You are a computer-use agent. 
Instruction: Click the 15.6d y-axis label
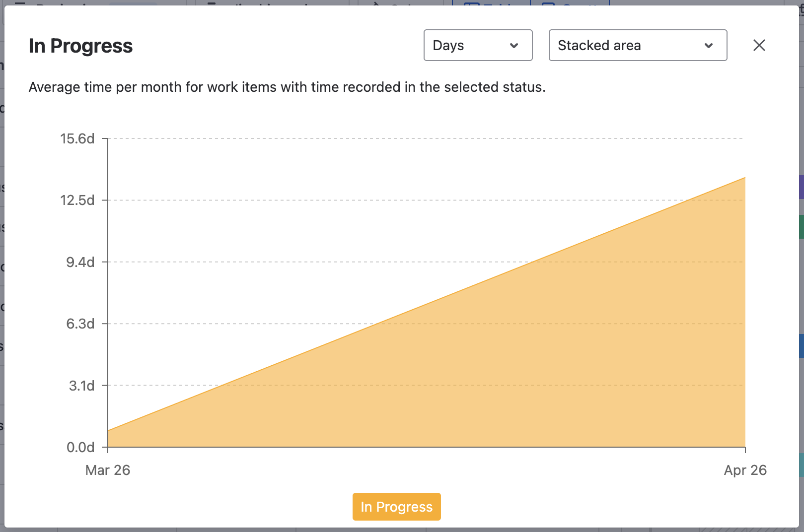point(77,138)
